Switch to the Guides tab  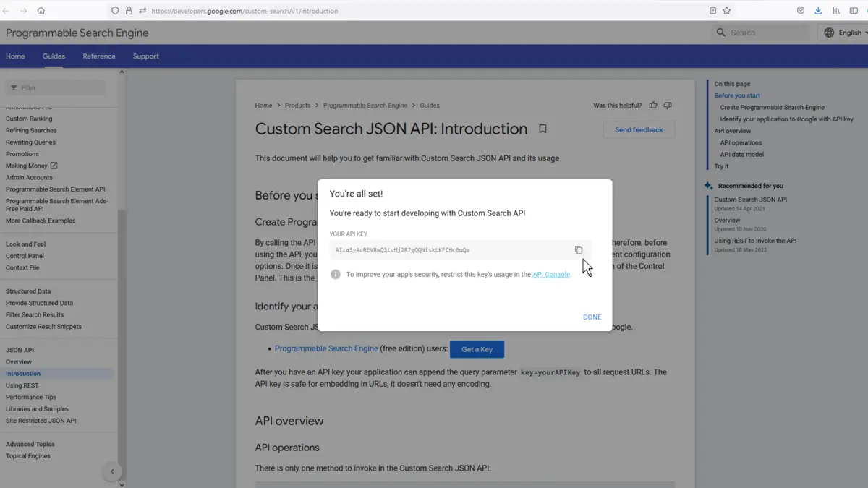(54, 56)
